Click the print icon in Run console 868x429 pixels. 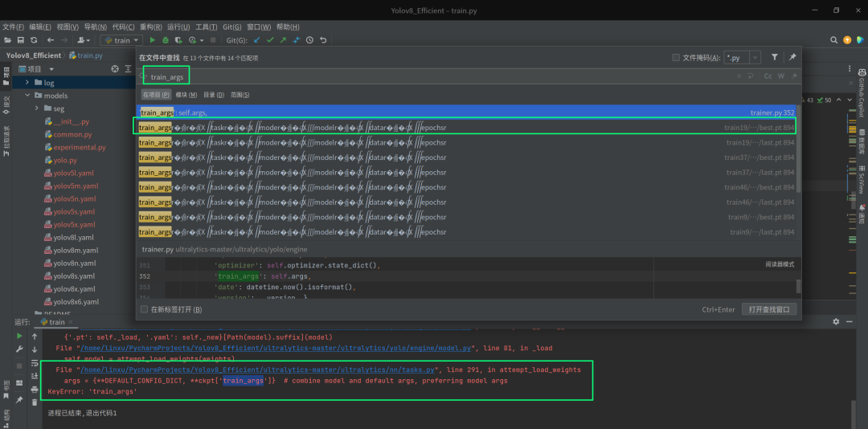tap(35, 390)
